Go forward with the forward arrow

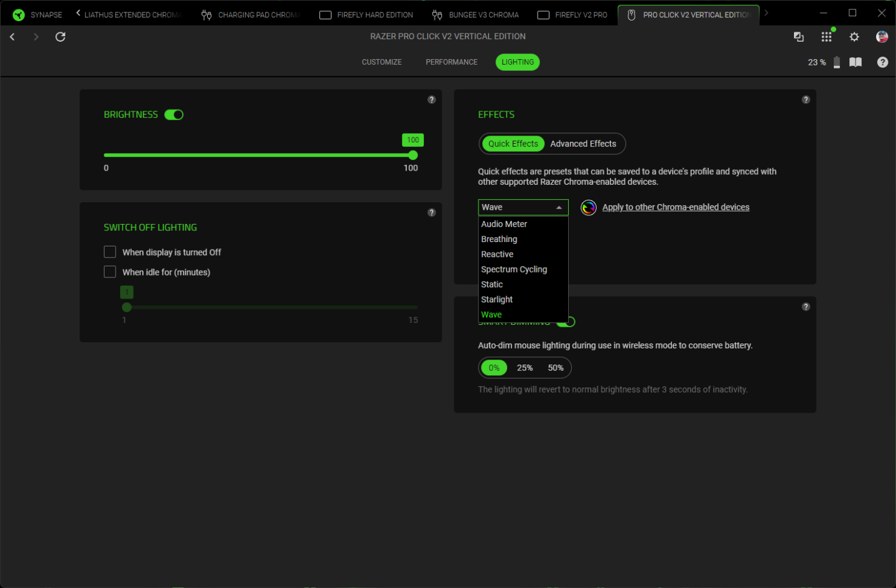pos(36,37)
